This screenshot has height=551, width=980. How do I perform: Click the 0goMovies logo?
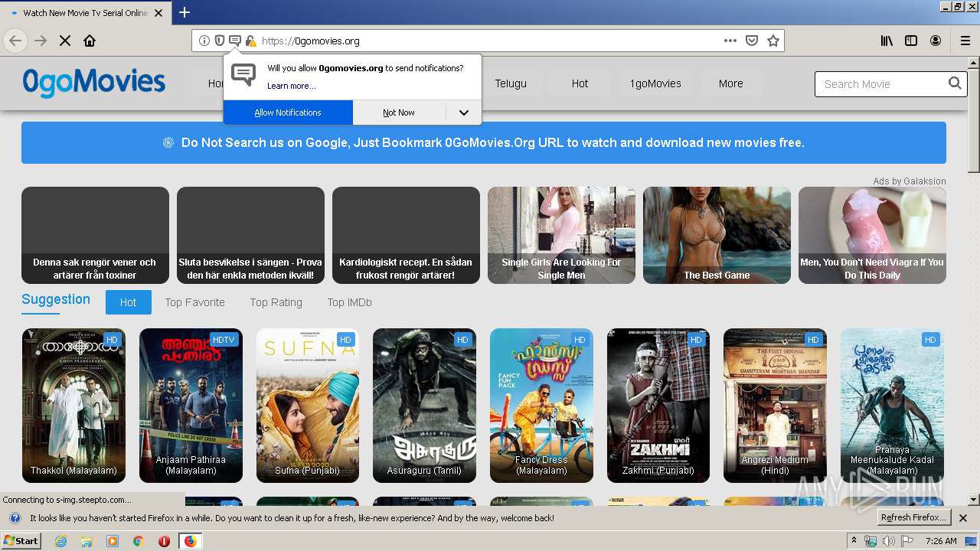[93, 83]
